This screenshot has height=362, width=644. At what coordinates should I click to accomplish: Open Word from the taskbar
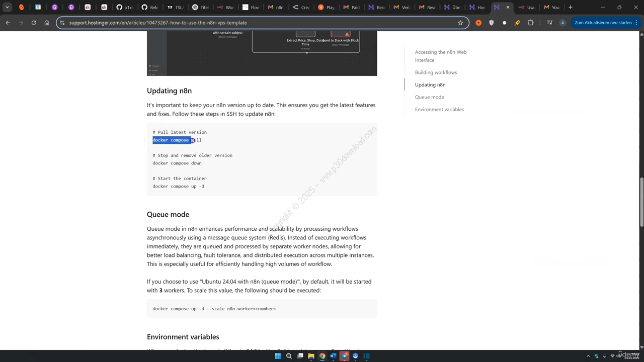point(333,356)
